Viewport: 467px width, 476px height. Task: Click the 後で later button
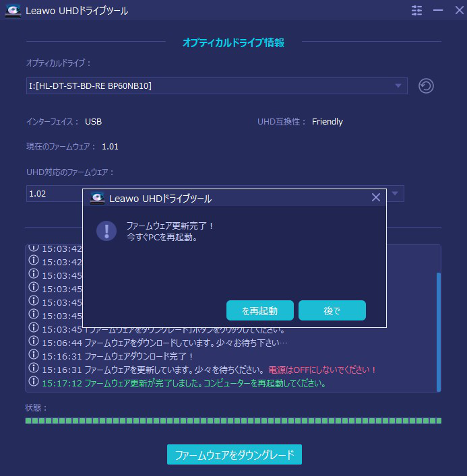point(332,310)
